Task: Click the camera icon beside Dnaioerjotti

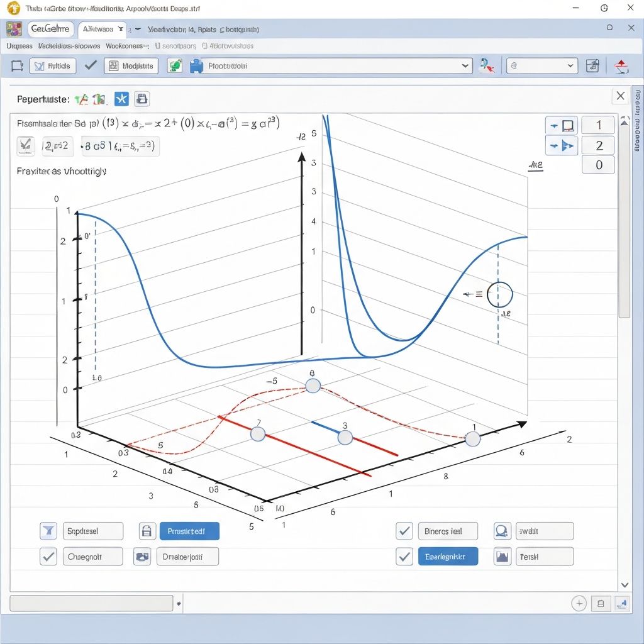Action: point(143,557)
